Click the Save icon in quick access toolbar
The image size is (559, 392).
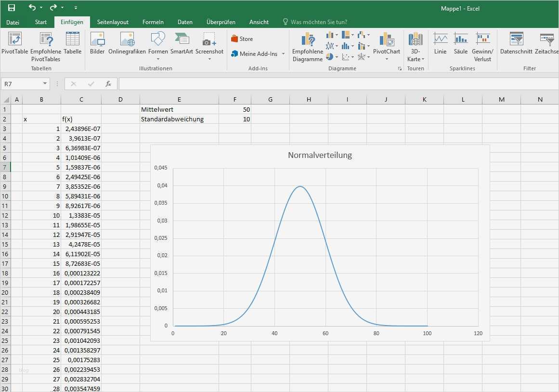pyautogui.click(x=12, y=8)
